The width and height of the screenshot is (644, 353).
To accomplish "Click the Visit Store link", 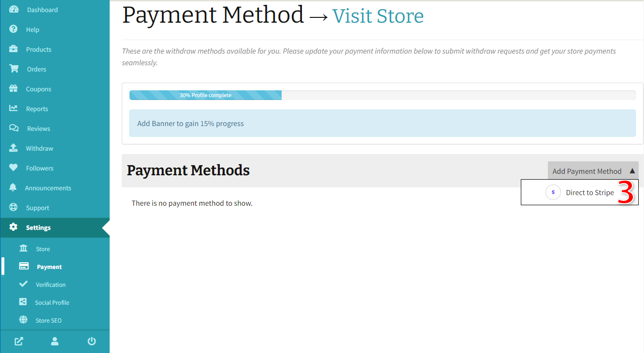I will point(378,16).
